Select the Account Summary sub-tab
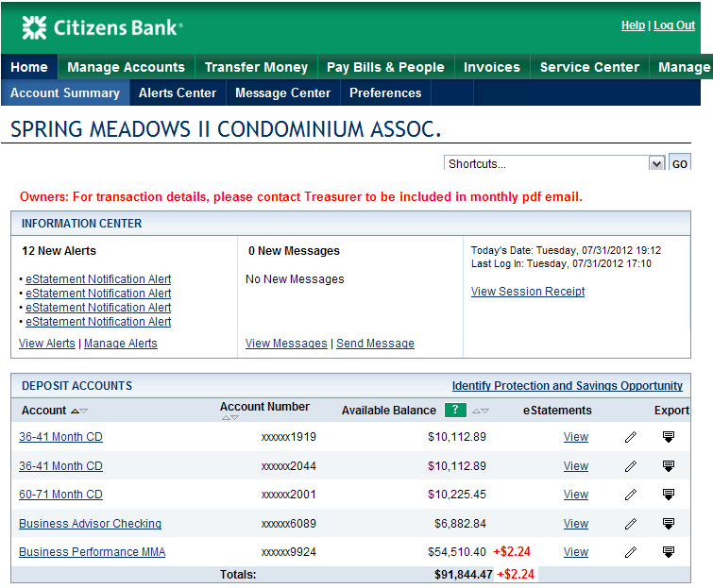The image size is (713, 588). tap(65, 92)
